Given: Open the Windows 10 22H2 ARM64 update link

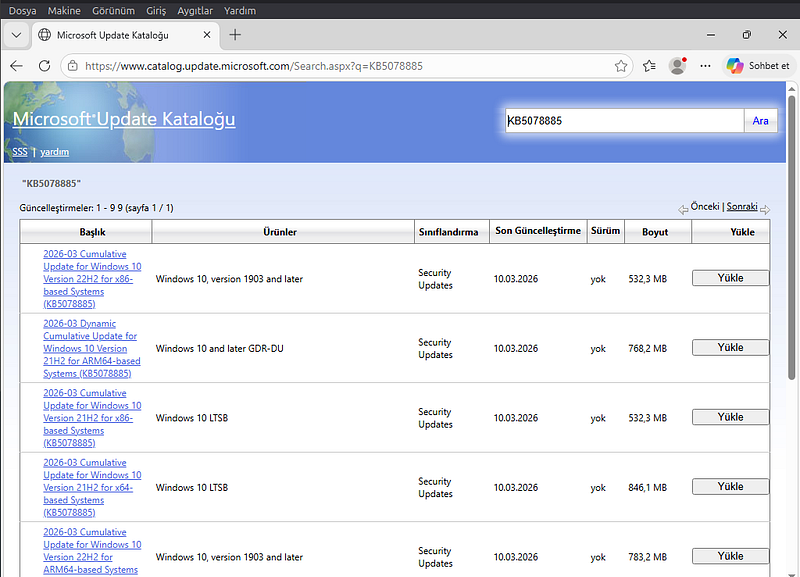Looking at the screenshot, I should tap(92, 551).
